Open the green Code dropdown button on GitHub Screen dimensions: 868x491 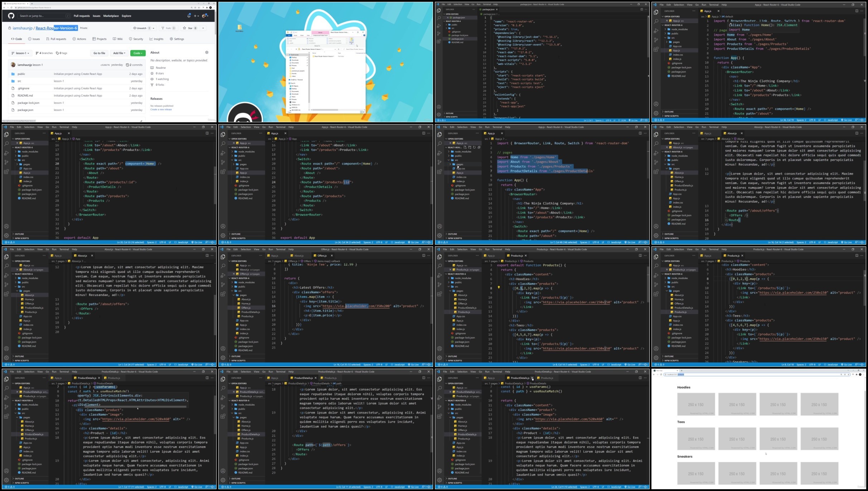(x=138, y=53)
